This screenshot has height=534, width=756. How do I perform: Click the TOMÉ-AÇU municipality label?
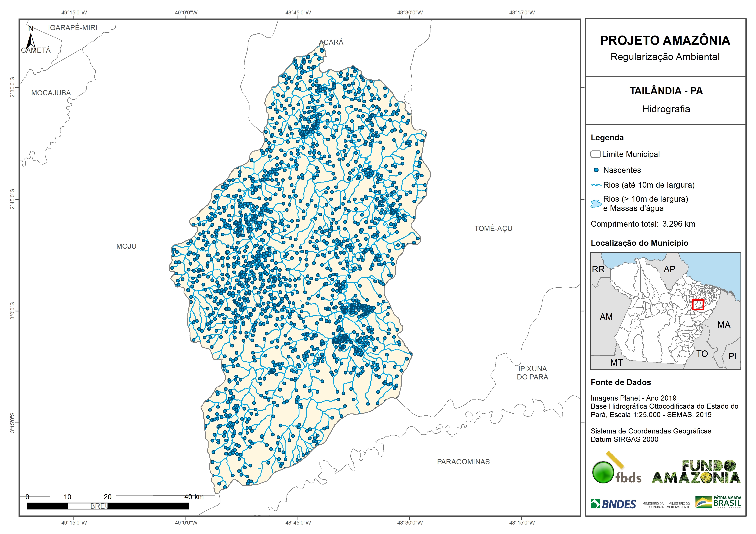click(x=493, y=228)
